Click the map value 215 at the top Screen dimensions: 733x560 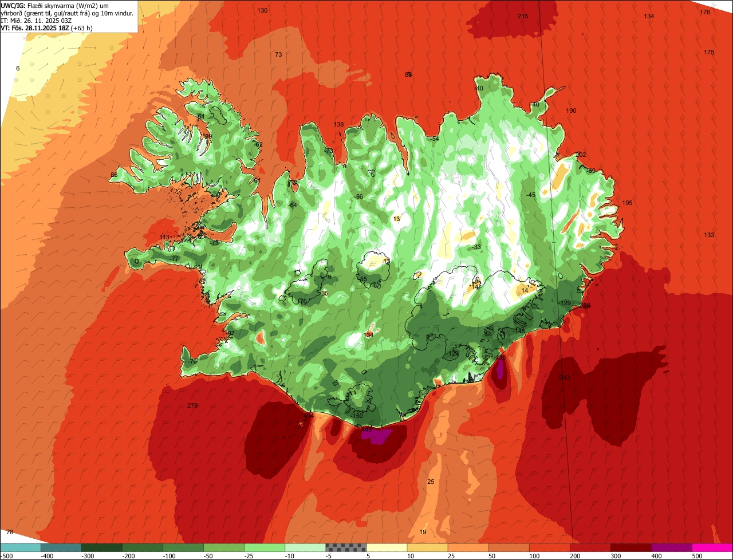point(523,16)
